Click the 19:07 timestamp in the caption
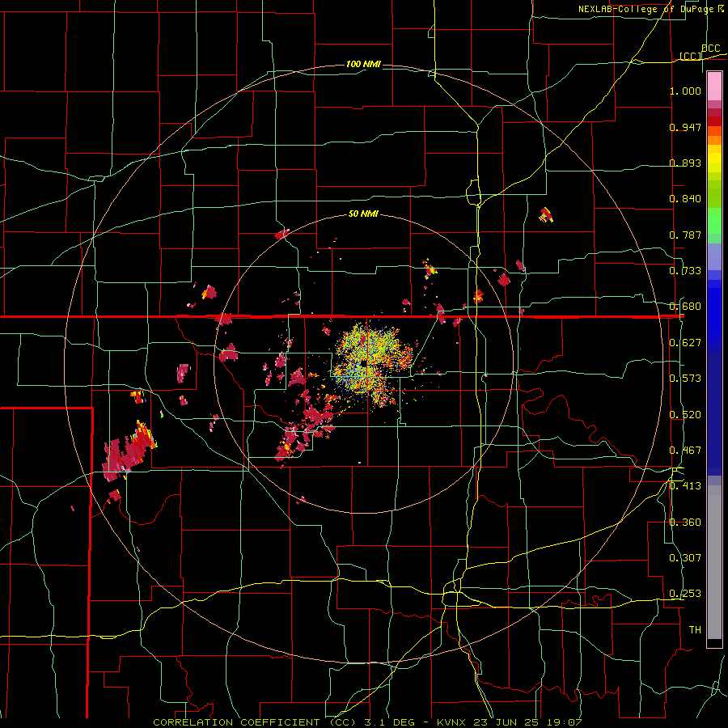 click(565, 722)
